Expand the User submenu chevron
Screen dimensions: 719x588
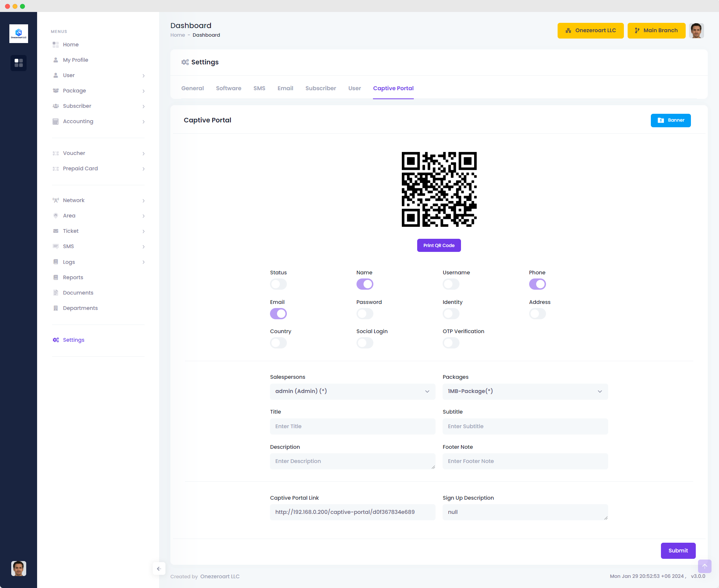pos(143,76)
